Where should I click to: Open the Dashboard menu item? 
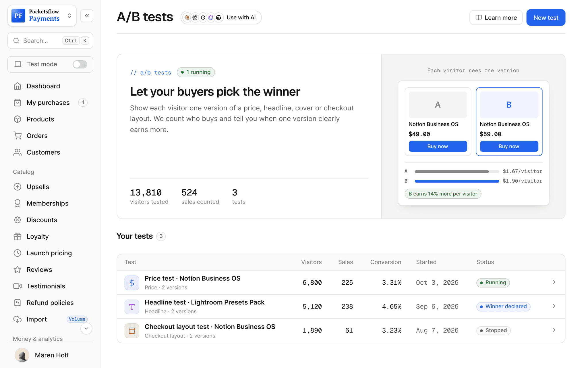click(50, 86)
